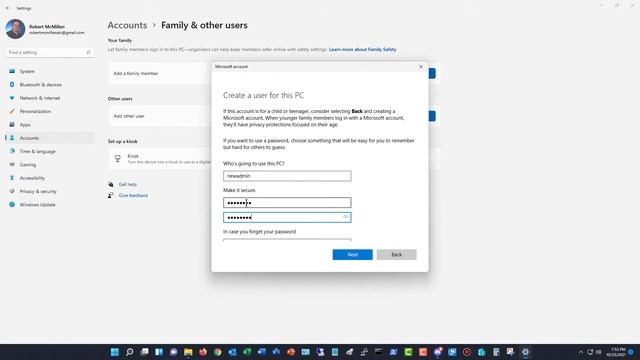Viewport: 640px width, 360px height.
Task: Open Learn more about Family Safety link
Action: pos(362,49)
